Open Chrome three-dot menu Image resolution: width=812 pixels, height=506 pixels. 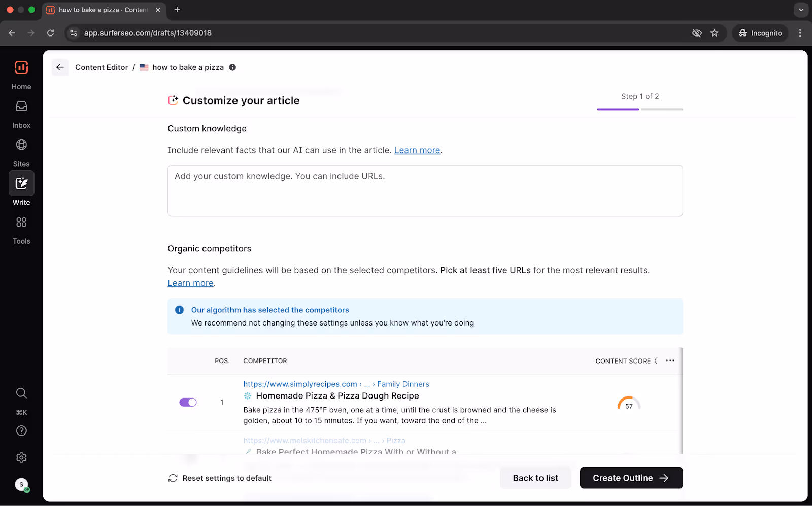pos(800,33)
